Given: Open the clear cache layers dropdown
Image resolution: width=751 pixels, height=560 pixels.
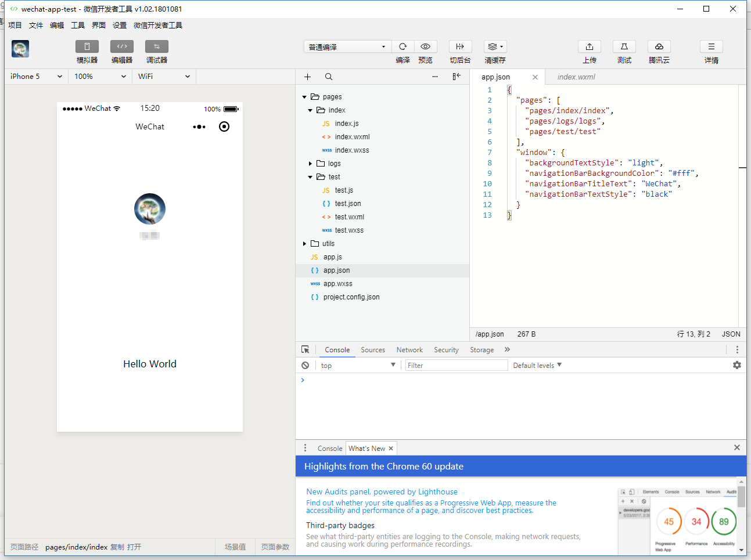Looking at the screenshot, I should point(495,46).
